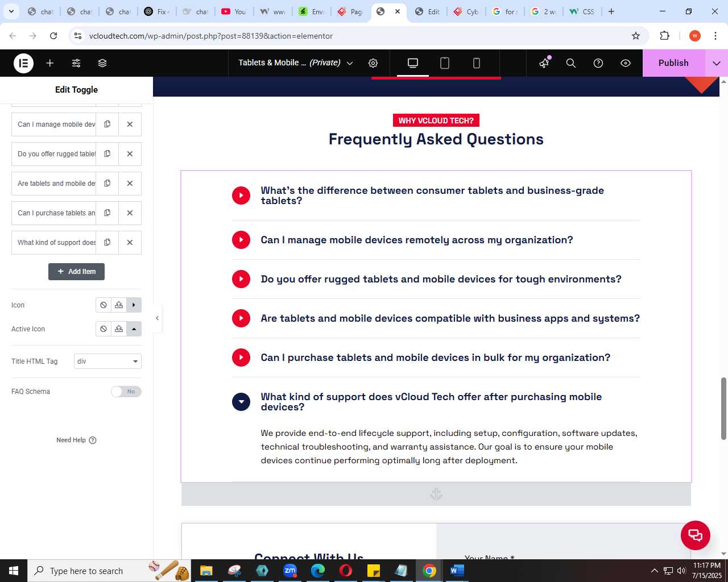Duplicate 'Are tablets and mobile de' item

107,183
